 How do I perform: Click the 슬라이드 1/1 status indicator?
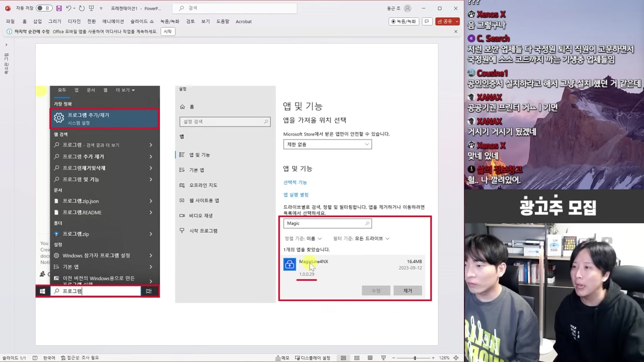tap(14, 358)
